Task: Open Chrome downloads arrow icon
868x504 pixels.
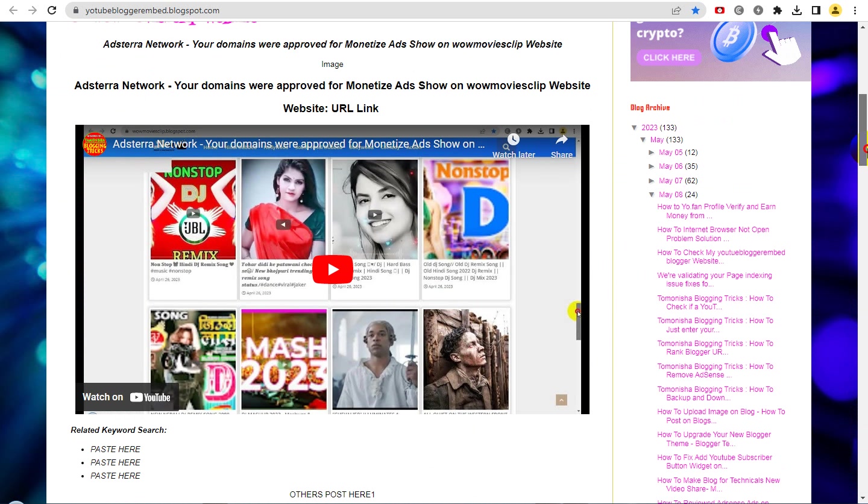Action: pyautogui.click(x=797, y=10)
